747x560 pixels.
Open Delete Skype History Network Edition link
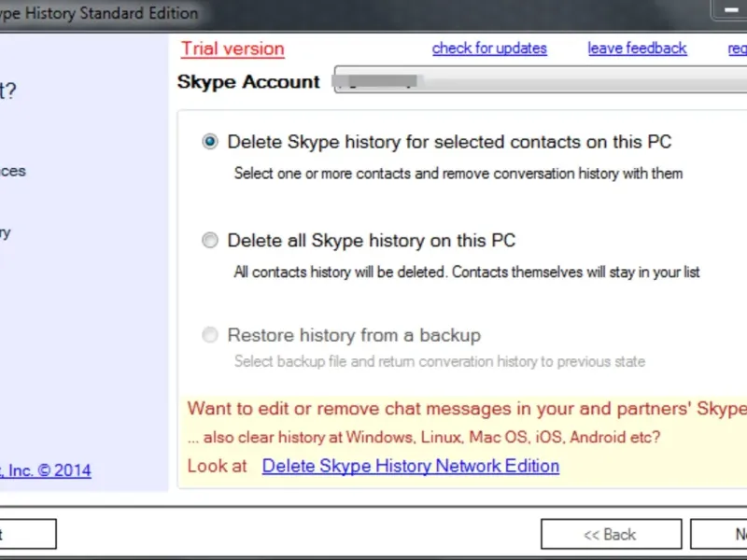pos(411,466)
